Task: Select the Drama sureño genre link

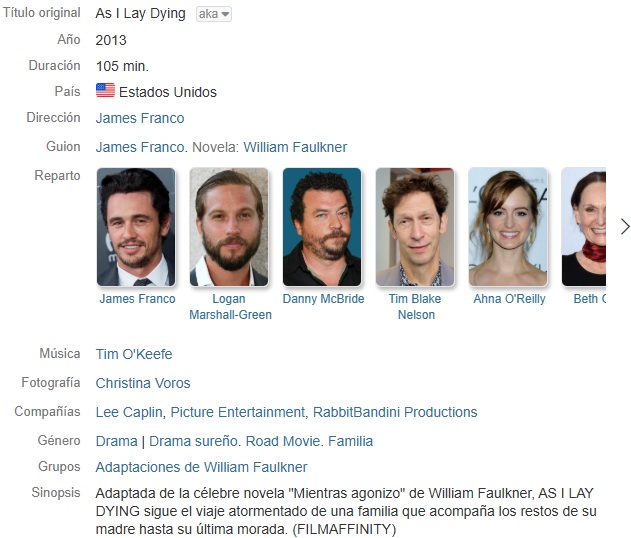Action: pos(193,441)
